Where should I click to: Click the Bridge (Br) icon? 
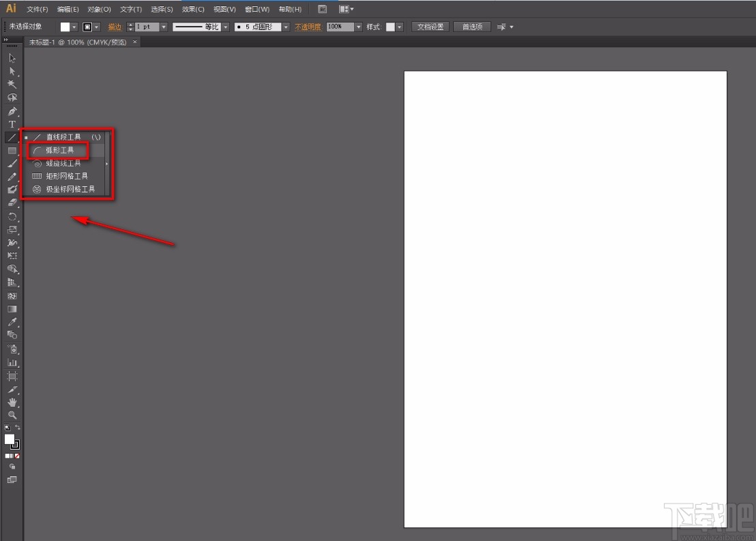tap(323, 9)
